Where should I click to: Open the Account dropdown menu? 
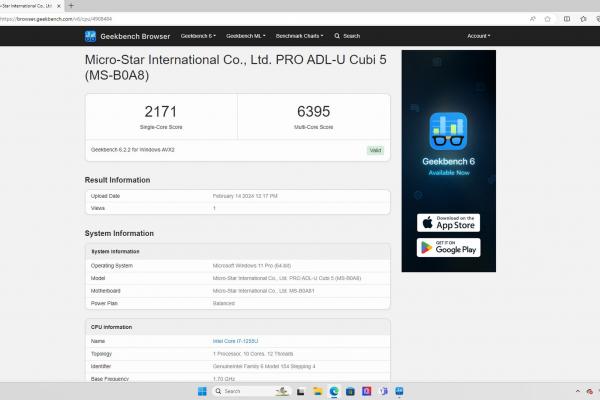pyautogui.click(x=478, y=36)
